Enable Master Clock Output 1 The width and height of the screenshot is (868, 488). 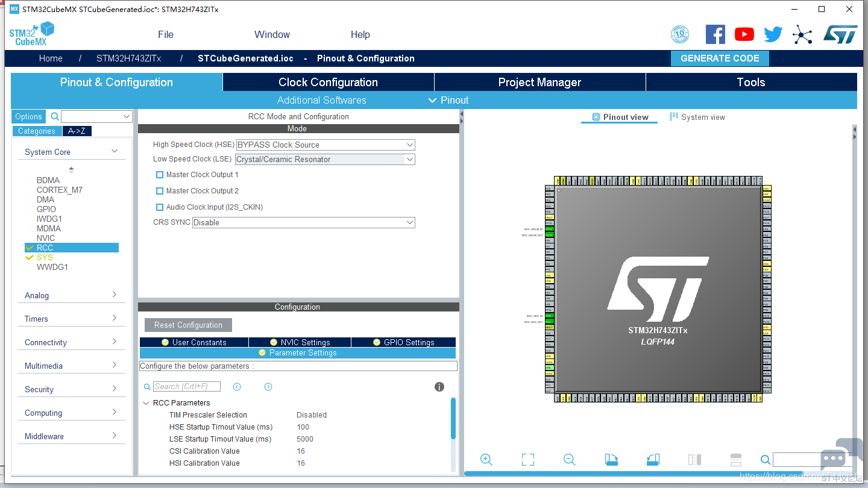point(160,175)
